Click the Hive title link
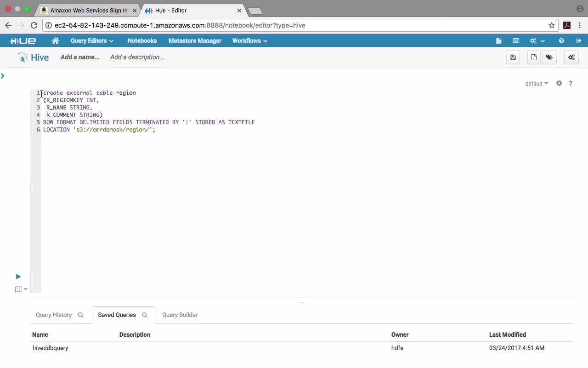The height and width of the screenshot is (368, 588). tap(40, 57)
